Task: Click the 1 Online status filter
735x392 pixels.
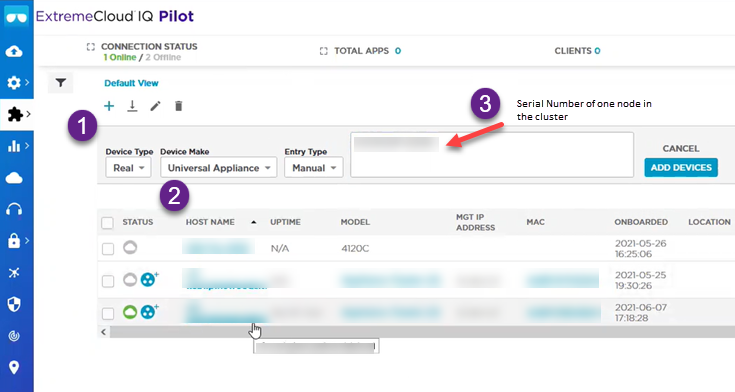Action: [x=120, y=57]
